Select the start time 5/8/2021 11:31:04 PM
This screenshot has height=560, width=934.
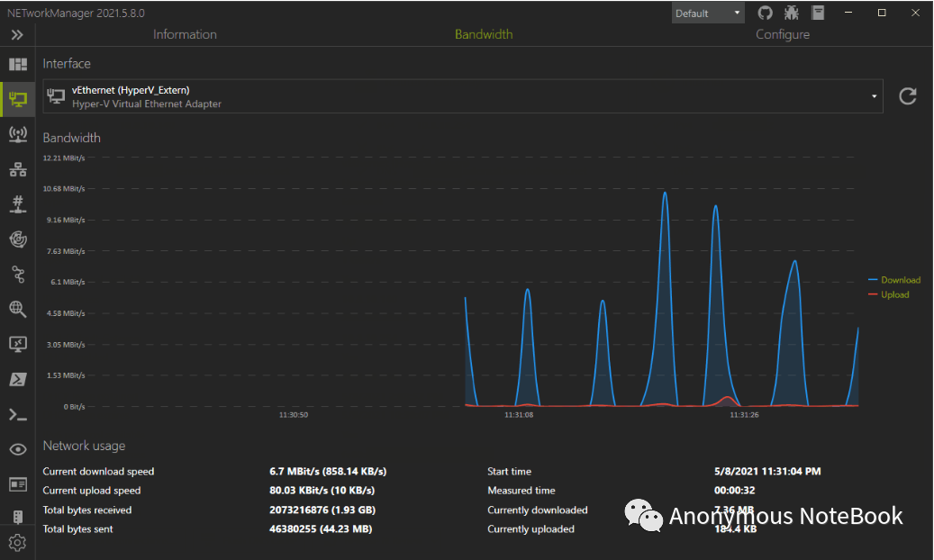click(767, 471)
